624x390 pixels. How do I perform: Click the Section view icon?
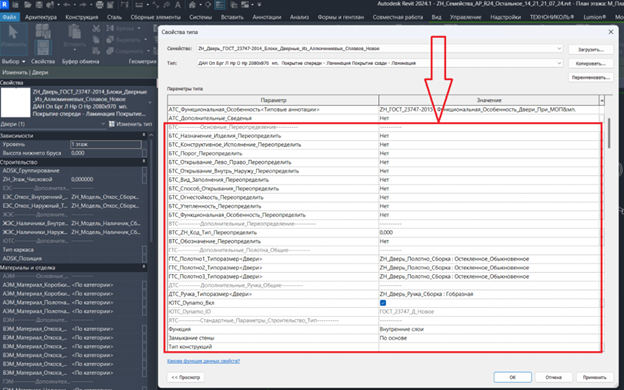click(x=208, y=5)
